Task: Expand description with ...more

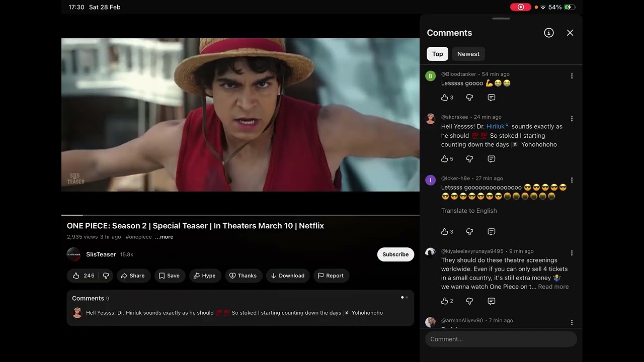Action: [x=164, y=237]
